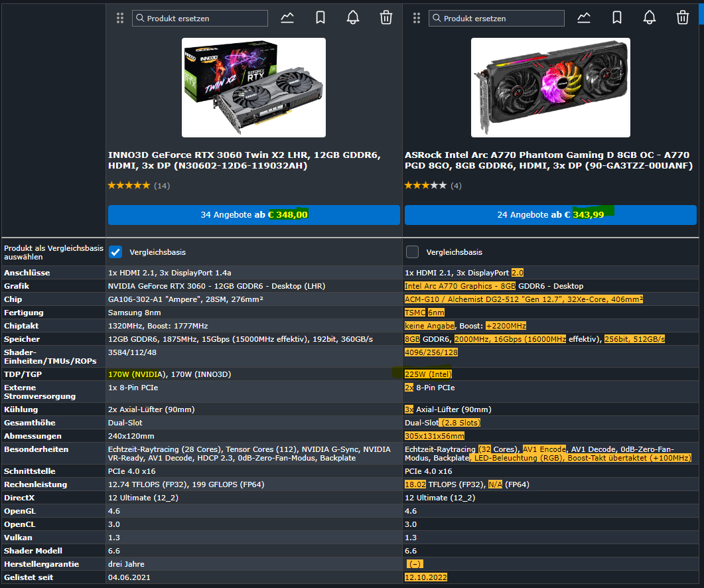Viewport: 704px width, 588px height.
Task: Click the star rating of INNO3D RTX 3060
Action: (x=129, y=185)
